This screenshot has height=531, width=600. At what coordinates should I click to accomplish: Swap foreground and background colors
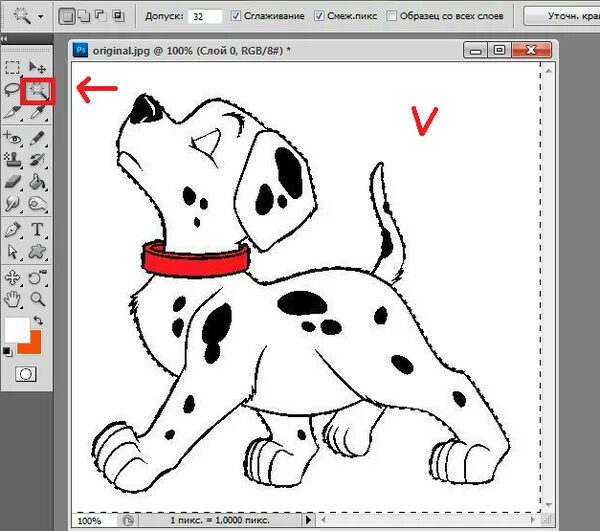point(38,320)
